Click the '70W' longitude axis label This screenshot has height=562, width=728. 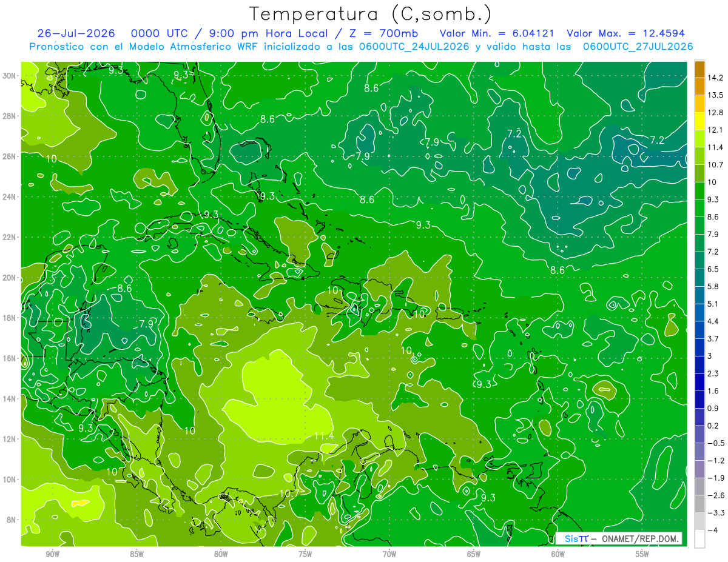pos(389,555)
